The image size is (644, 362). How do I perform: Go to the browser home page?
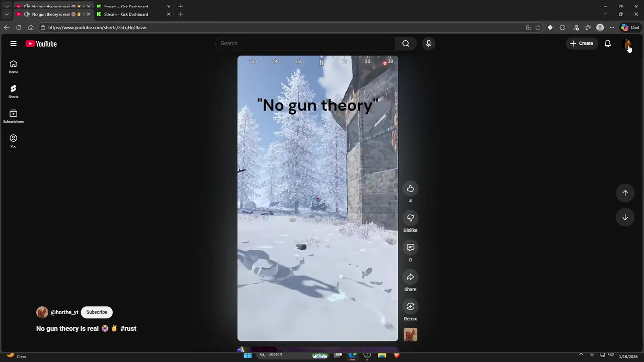(x=31, y=28)
